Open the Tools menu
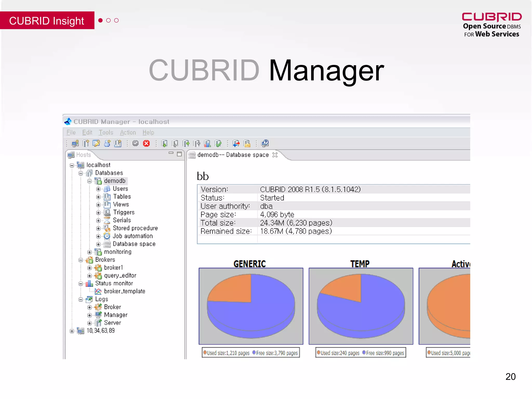Viewport: 532px width, 399px height. click(106, 132)
